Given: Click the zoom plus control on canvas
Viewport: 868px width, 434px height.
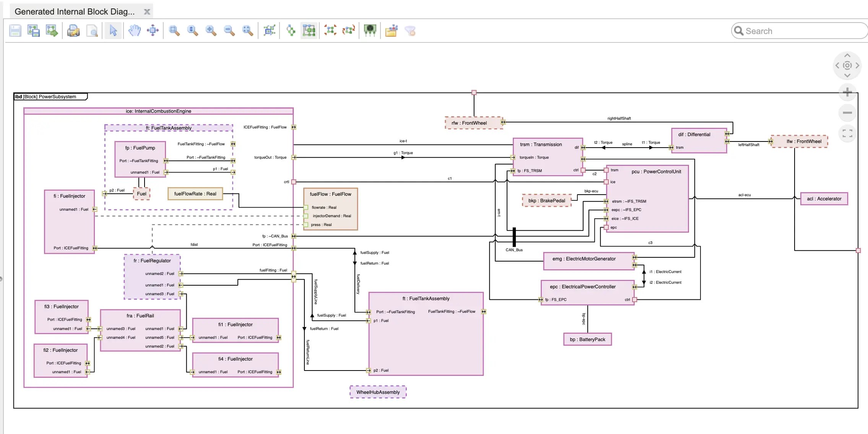Looking at the screenshot, I should 848,92.
